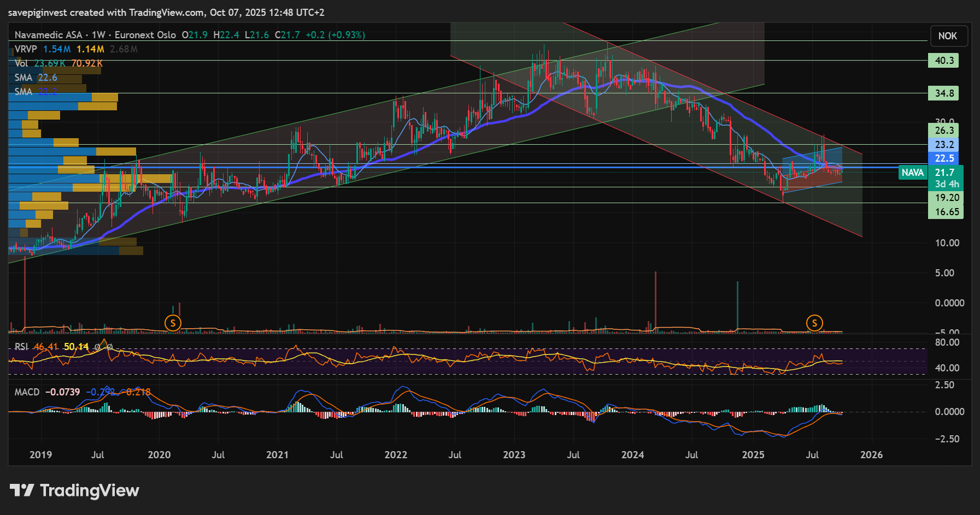The height and width of the screenshot is (515, 980).
Task: Select the VRVP indicator legend
Action: 26,49
